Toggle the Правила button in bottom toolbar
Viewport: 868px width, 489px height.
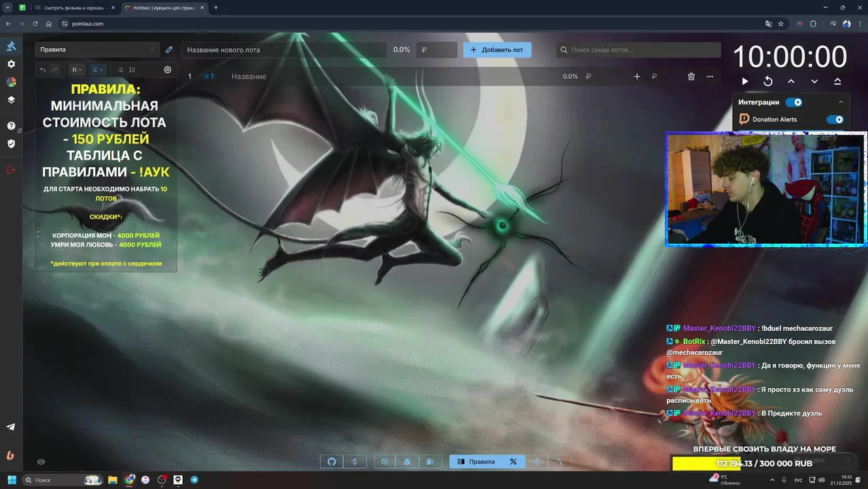(x=476, y=462)
